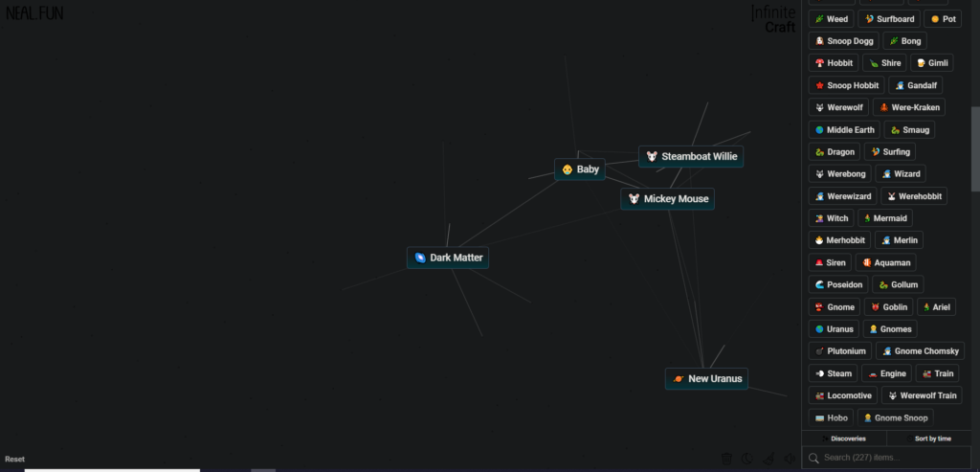Click the Reset link
This screenshot has width=980, height=472.
pyautogui.click(x=15, y=459)
